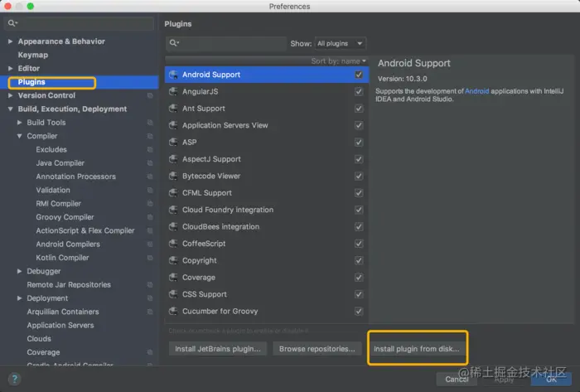Click the Cucumber for Groovy plugin icon
Viewport: 580px width, 392px height.
click(173, 311)
